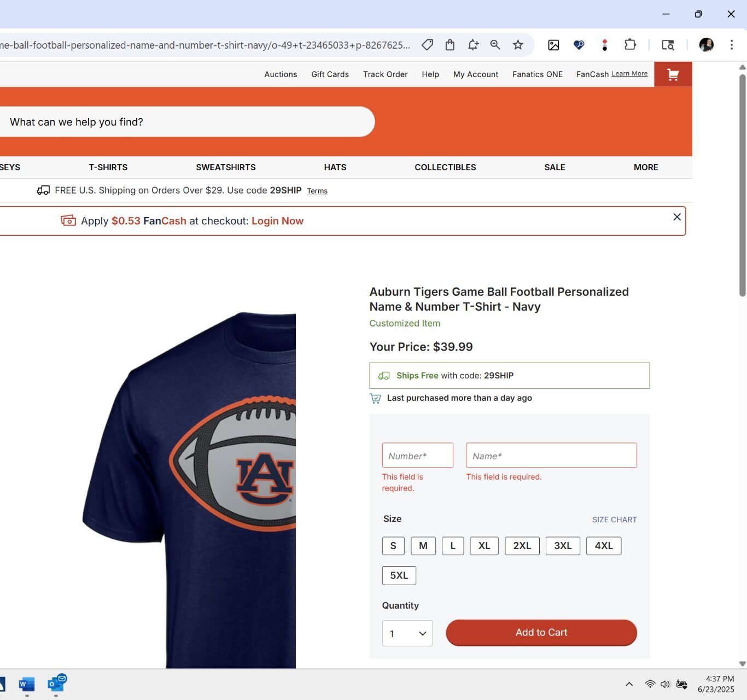Select size 4XL

[604, 546]
